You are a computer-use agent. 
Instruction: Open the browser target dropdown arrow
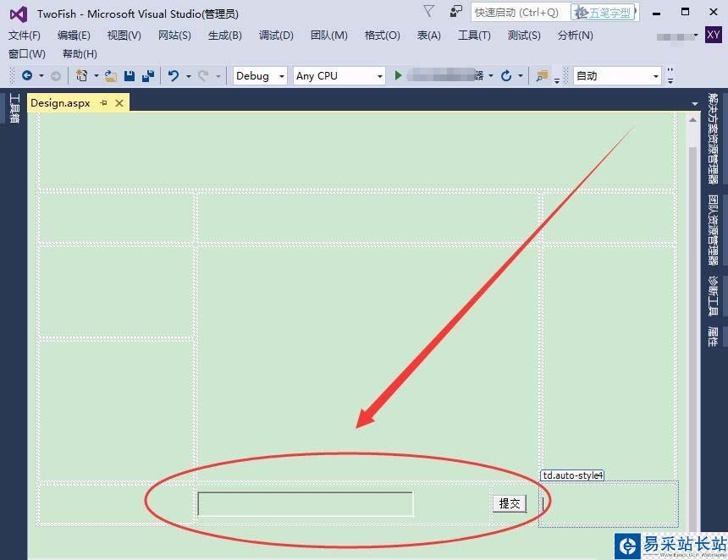[x=491, y=75]
